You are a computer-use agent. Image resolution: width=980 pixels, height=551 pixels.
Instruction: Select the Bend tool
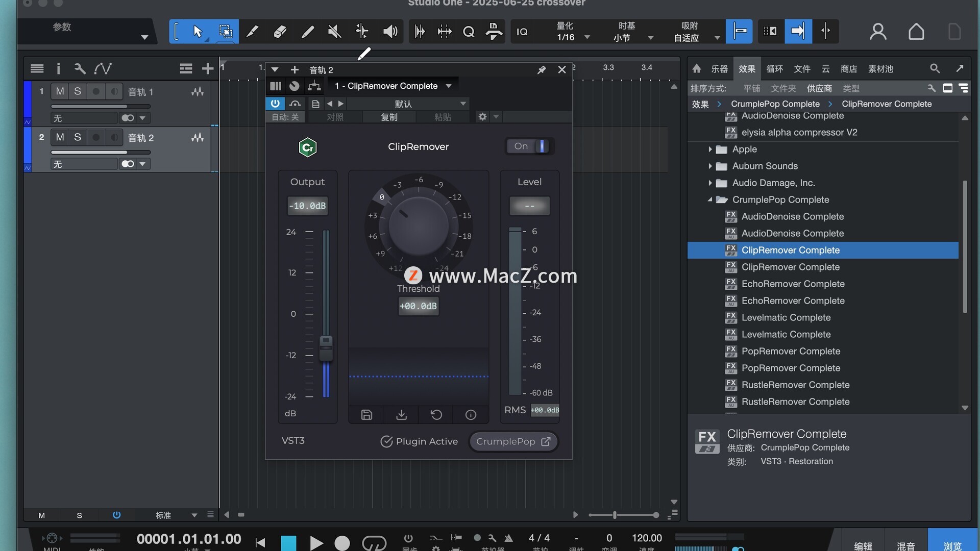click(x=362, y=32)
